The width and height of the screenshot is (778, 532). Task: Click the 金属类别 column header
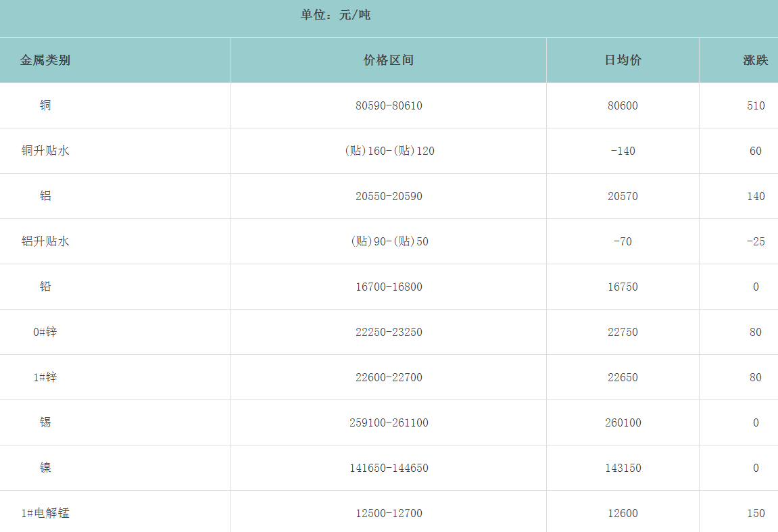pyautogui.click(x=45, y=60)
